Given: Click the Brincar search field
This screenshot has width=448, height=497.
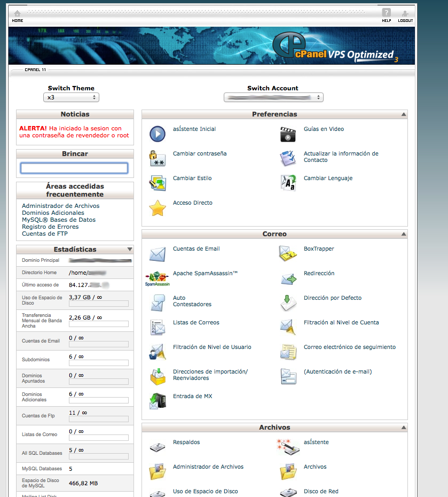Looking at the screenshot, I should (x=74, y=168).
